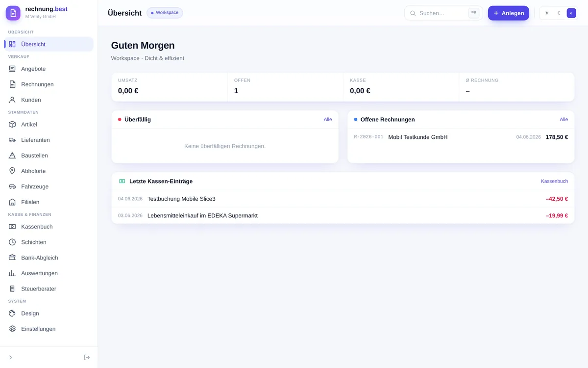The width and height of the screenshot is (588, 368).
Task: Click the rechnung.best logo icon
Action: [13, 13]
